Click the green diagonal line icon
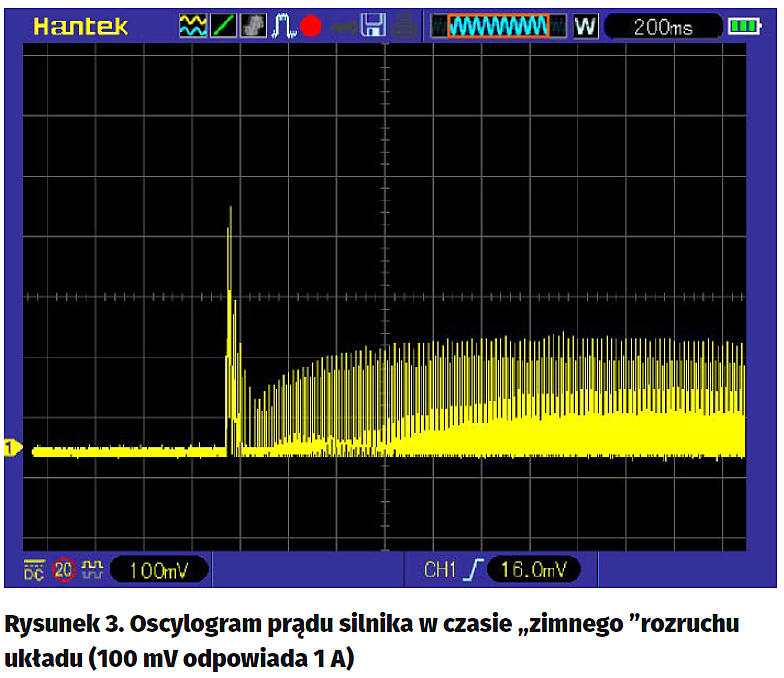The image size is (784, 678). point(223,26)
